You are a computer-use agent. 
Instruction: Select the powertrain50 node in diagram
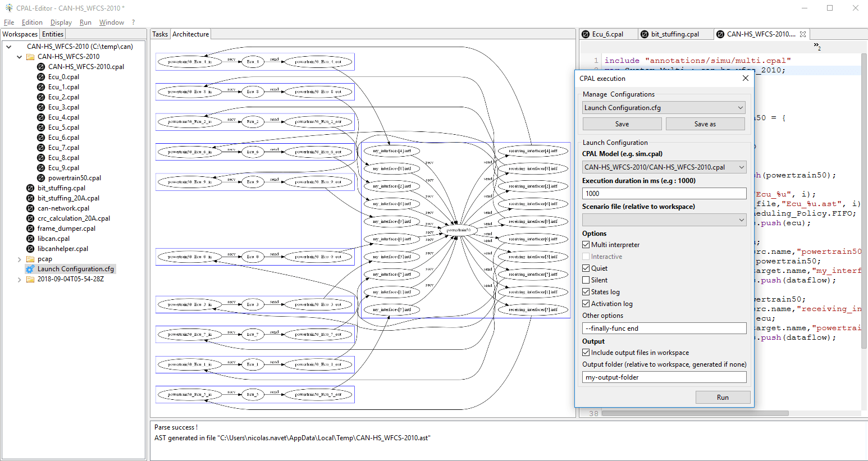coord(458,230)
